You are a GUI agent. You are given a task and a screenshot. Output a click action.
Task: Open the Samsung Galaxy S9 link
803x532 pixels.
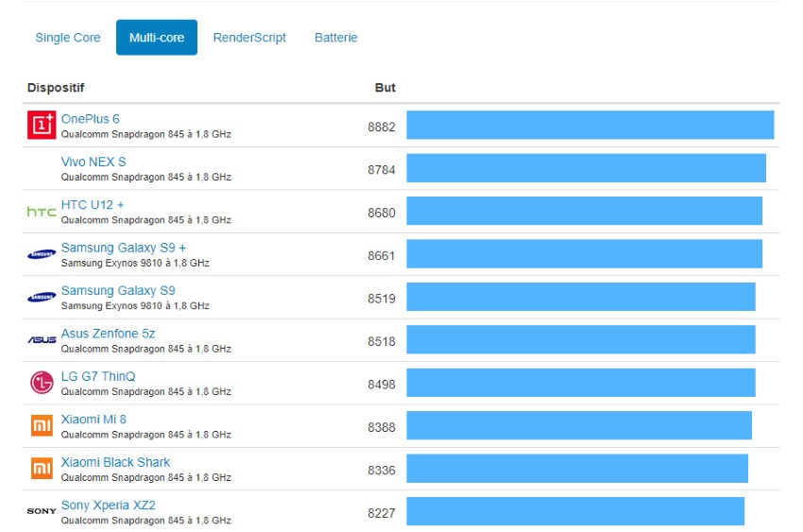[118, 291]
